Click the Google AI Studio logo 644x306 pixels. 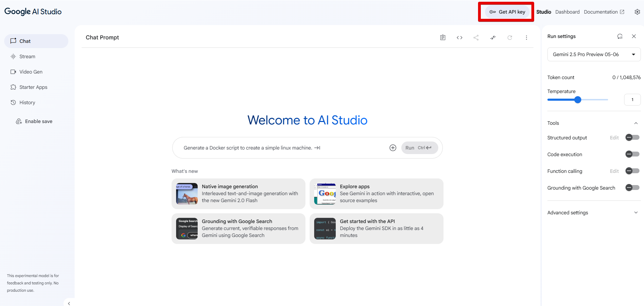(33, 12)
